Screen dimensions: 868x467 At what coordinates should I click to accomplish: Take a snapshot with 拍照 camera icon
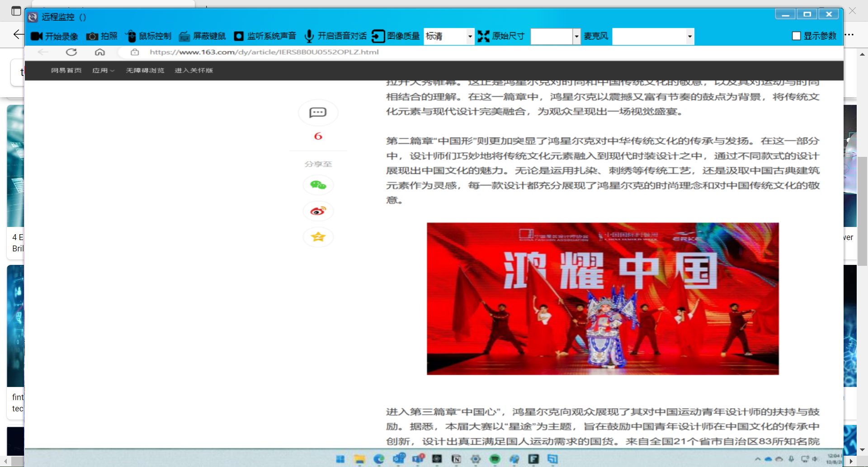(x=102, y=36)
